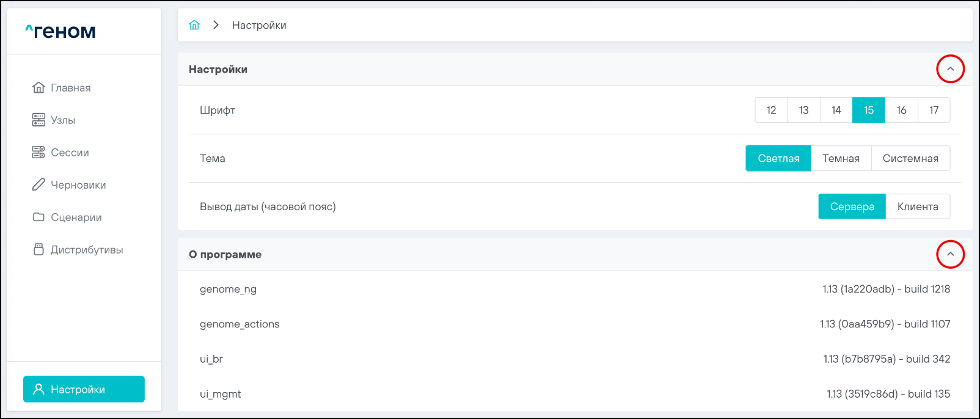
Task: Set font size to 17
Action: 934,110
